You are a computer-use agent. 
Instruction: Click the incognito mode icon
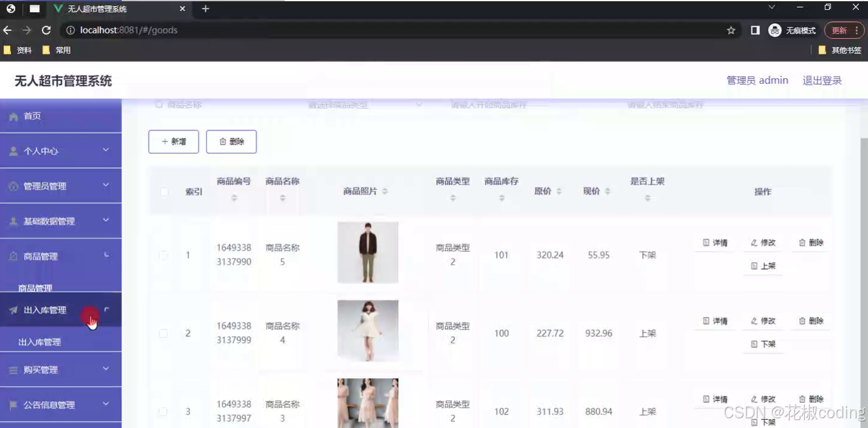(774, 30)
